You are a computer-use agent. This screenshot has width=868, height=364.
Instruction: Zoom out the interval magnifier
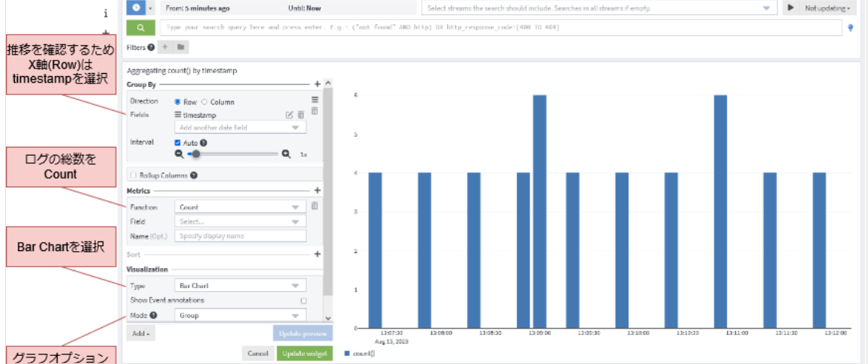click(178, 154)
